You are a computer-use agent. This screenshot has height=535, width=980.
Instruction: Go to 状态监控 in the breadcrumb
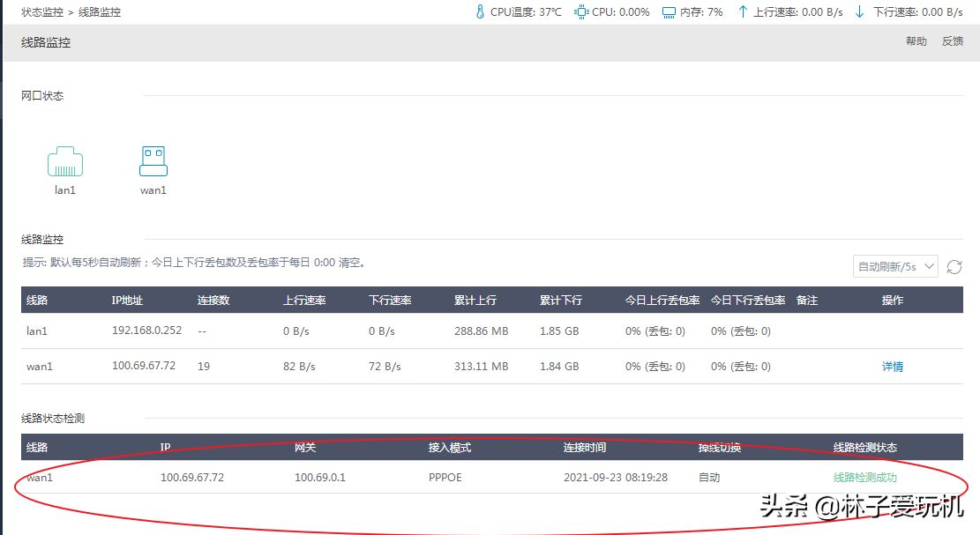pos(43,12)
